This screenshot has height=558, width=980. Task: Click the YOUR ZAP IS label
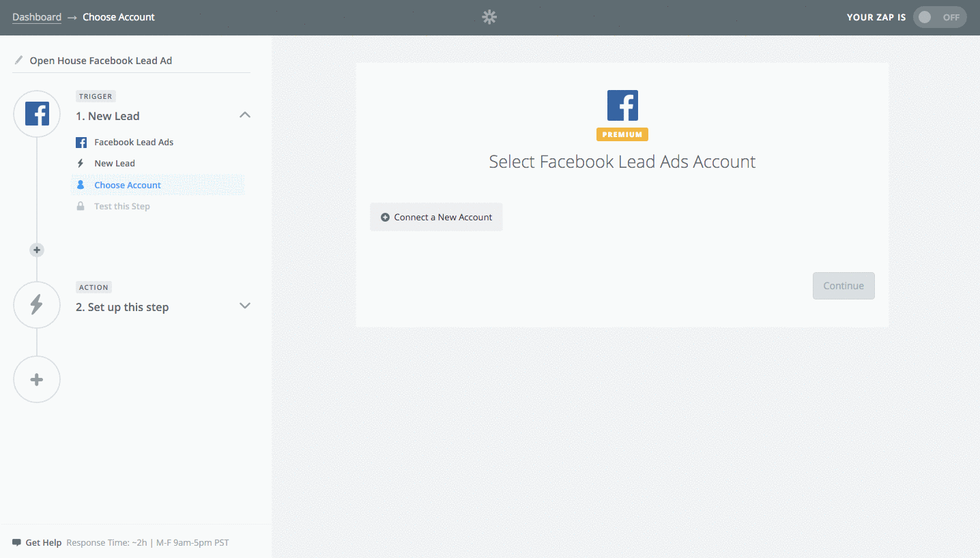click(876, 17)
